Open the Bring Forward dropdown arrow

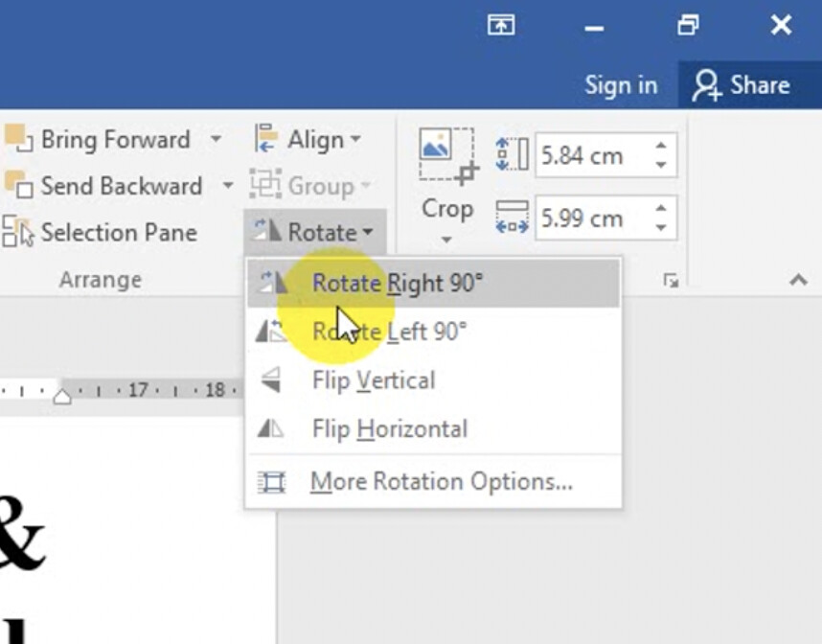216,140
